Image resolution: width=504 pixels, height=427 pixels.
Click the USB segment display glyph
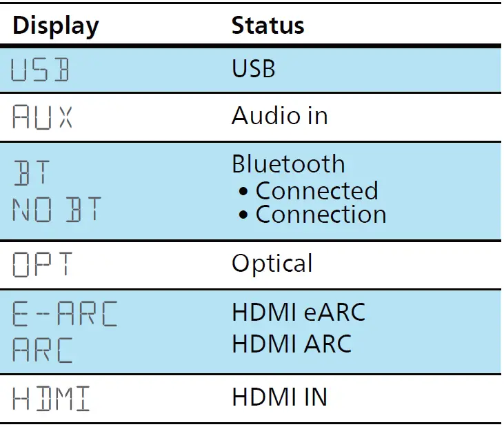click(41, 71)
